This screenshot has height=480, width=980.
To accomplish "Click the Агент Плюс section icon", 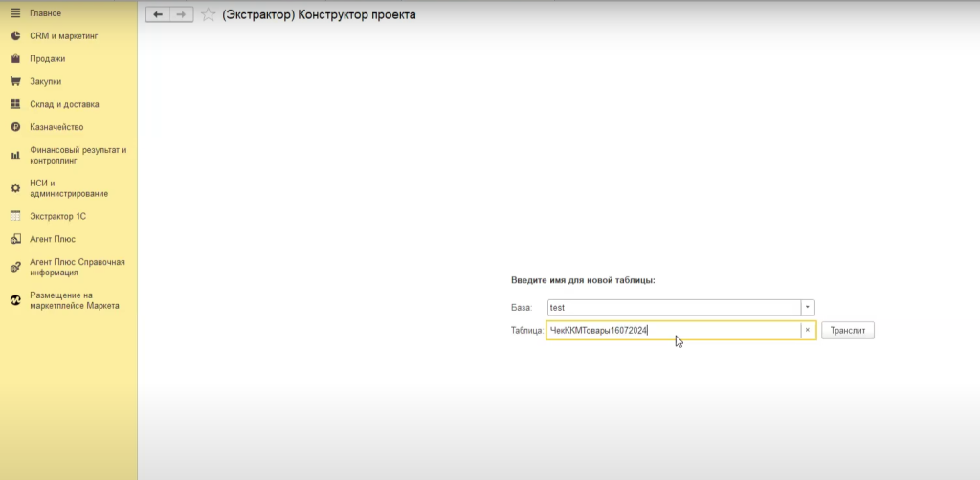I will click(15, 239).
